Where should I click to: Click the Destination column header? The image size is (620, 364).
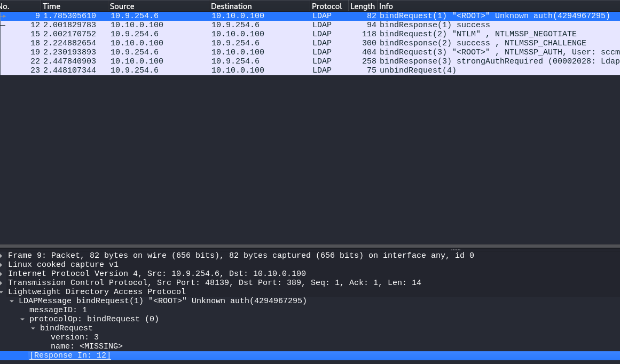tap(231, 6)
